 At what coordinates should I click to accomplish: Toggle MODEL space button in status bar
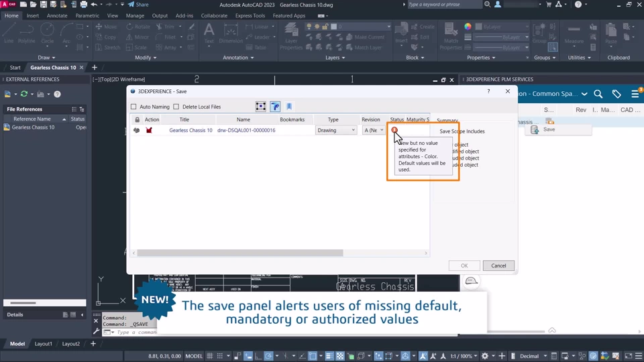pyautogui.click(x=194, y=356)
